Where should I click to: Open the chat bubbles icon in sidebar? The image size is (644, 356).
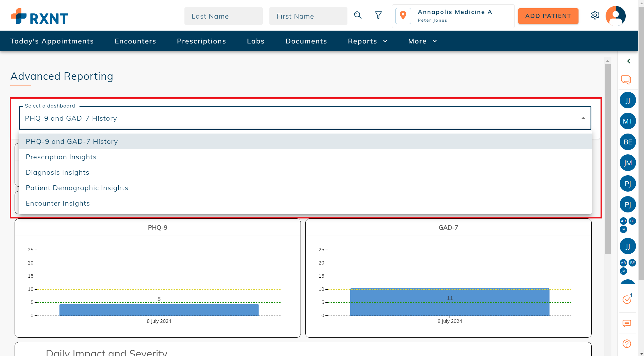626,80
